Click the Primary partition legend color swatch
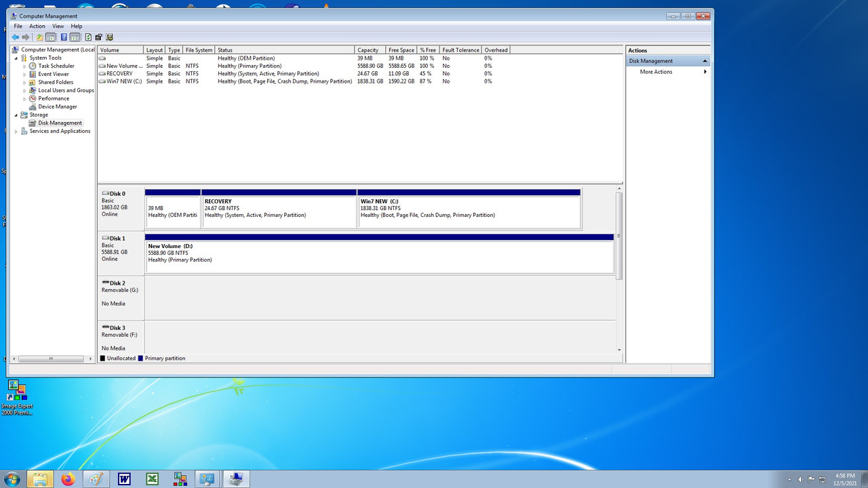The width and height of the screenshot is (868, 488). (140, 359)
